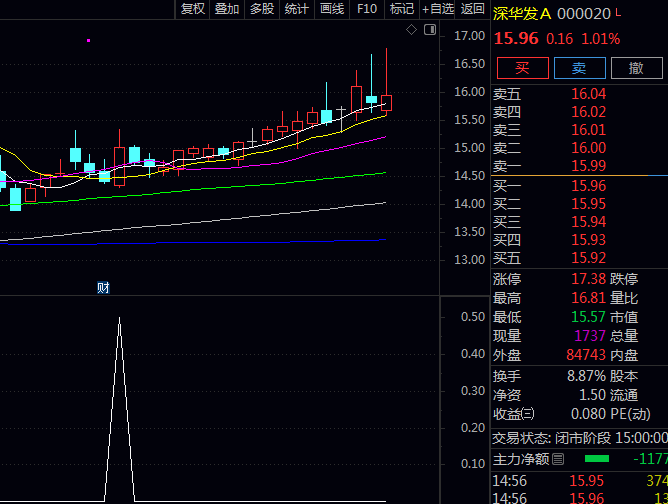This screenshot has height=504, width=668.
Task: Click the magenta dot marker above the chart
Action: point(88,40)
